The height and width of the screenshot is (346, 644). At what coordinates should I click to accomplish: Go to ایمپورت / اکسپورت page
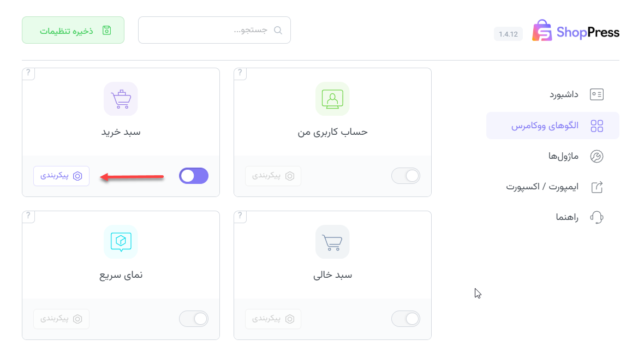click(547, 187)
